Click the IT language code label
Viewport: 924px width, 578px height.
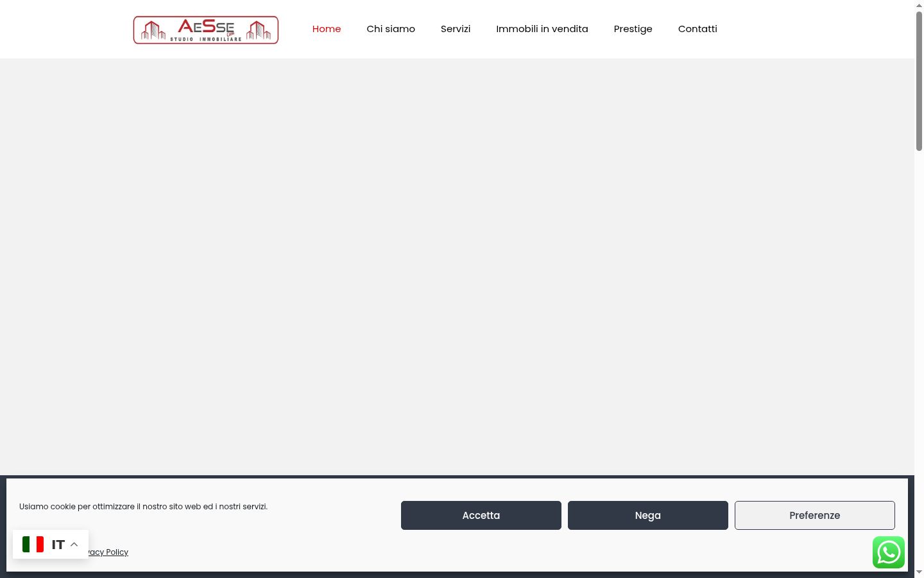click(x=58, y=545)
